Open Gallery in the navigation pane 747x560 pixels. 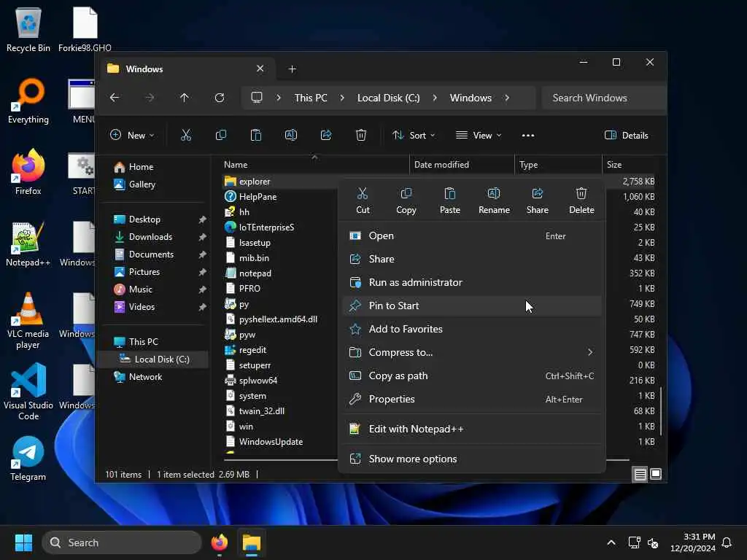pyautogui.click(x=142, y=184)
